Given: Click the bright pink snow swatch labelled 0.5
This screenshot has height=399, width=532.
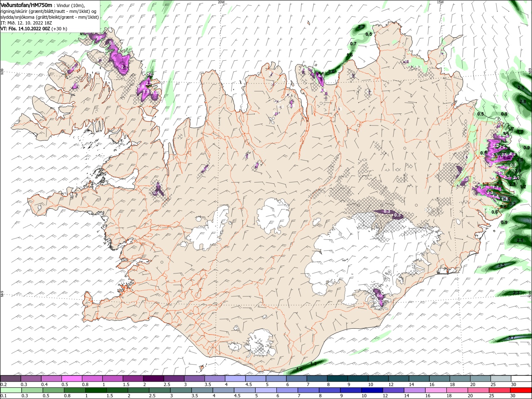Looking at the screenshot, I should 72,378.
